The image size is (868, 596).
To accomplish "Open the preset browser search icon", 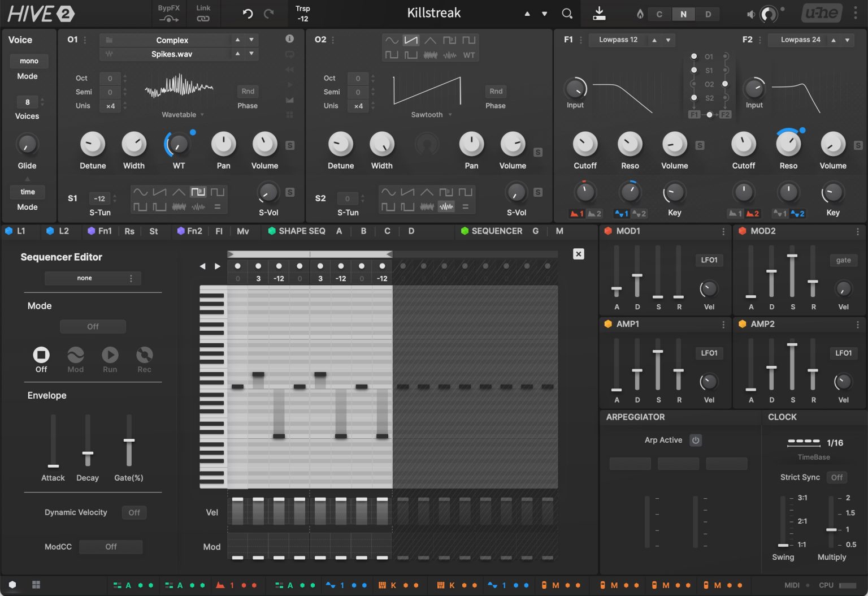I will pyautogui.click(x=567, y=14).
